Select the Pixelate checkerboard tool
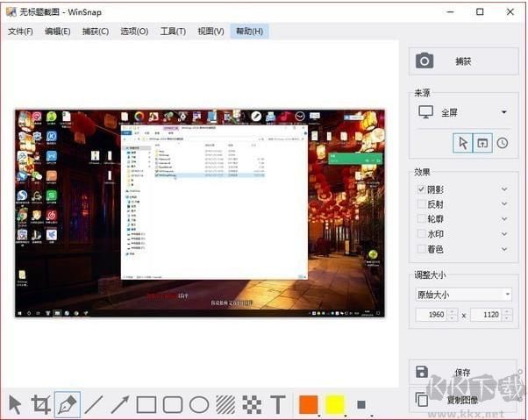 point(252,404)
